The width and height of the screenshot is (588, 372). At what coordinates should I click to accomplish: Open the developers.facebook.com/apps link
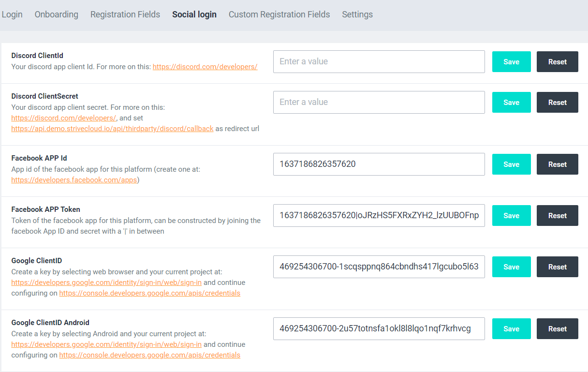point(74,180)
